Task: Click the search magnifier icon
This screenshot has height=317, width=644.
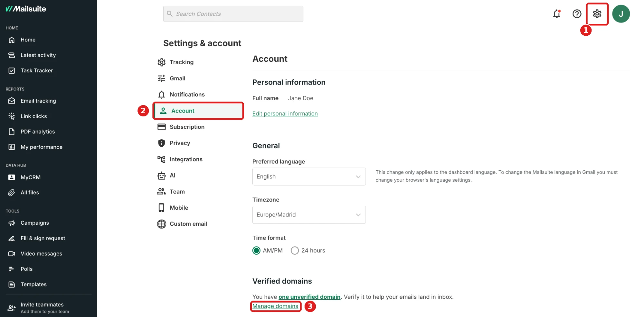Action: (170, 14)
